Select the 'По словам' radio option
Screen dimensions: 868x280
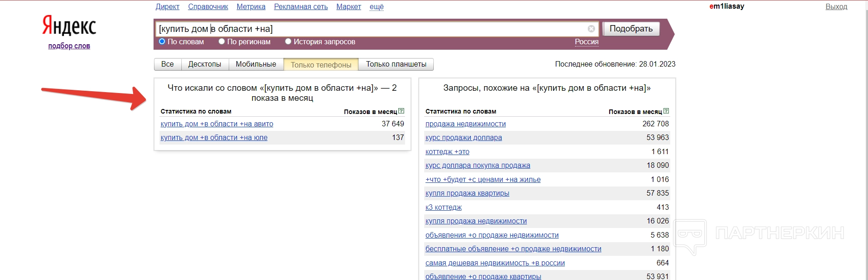click(x=162, y=41)
